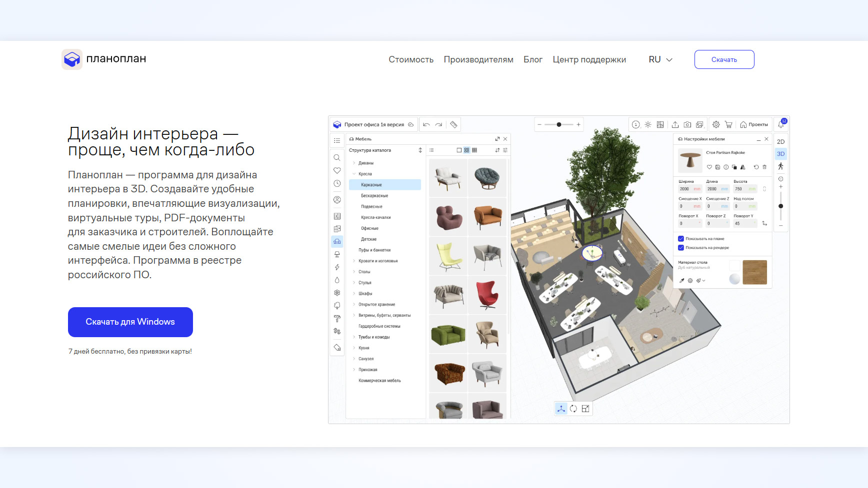The image size is (868, 488).
Task: Click the notifications bell icon
Action: tap(780, 124)
